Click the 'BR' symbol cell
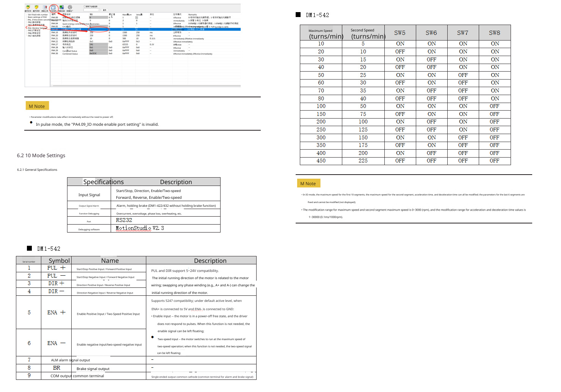The image size is (561, 392). pyautogui.click(x=56, y=368)
